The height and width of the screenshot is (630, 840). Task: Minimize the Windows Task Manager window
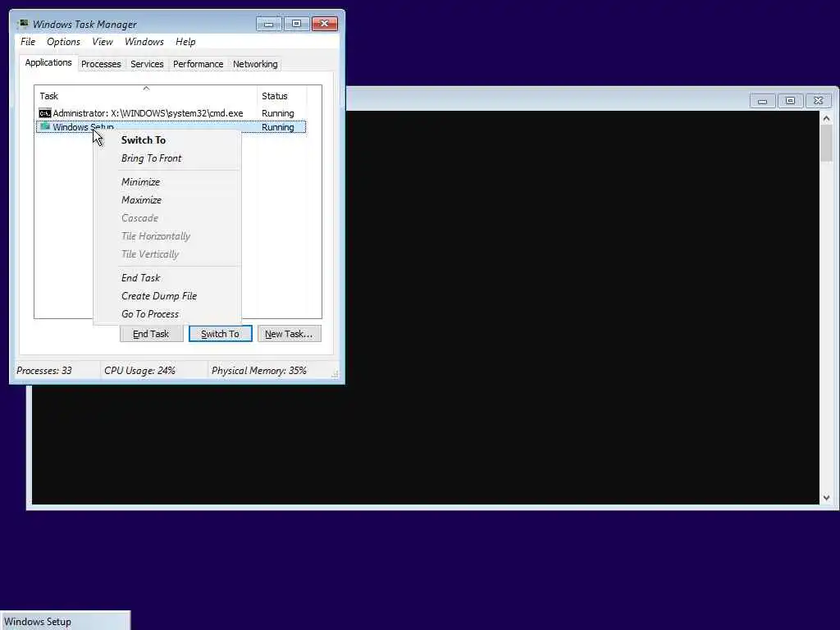coord(268,24)
